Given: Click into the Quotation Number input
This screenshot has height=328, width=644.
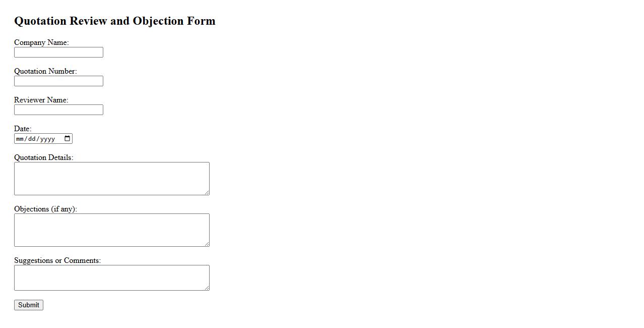Looking at the screenshot, I should [x=58, y=81].
